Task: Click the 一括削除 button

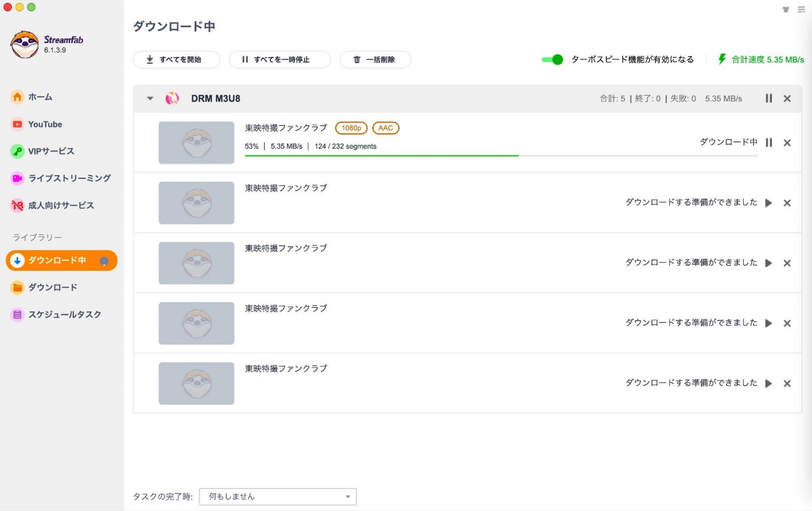Action: coord(375,59)
